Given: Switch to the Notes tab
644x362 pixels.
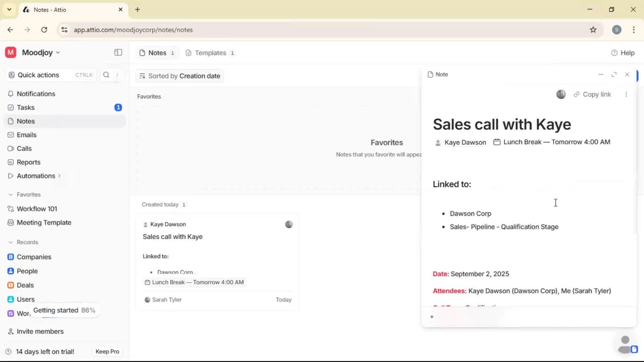Looking at the screenshot, I should click(x=157, y=53).
